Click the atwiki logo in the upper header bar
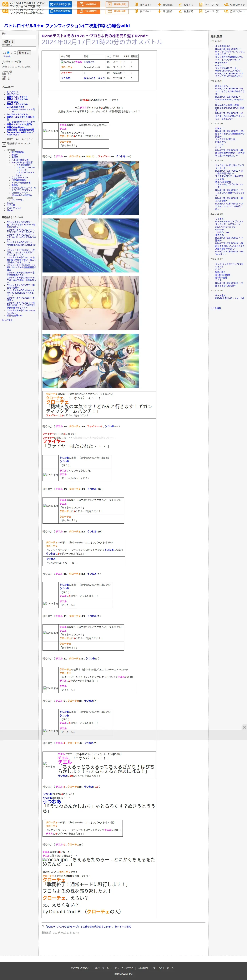Image resolution: width=247 pixels, height=980 pixels. [5, 5]
